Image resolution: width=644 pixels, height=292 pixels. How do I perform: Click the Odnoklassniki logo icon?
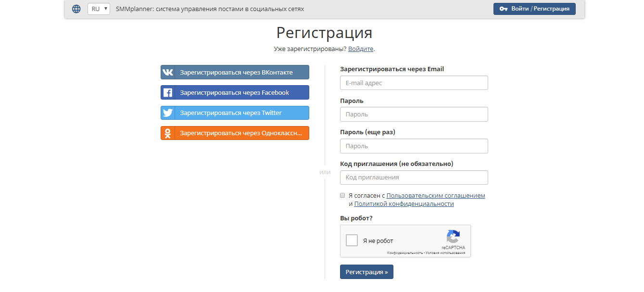point(168,133)
